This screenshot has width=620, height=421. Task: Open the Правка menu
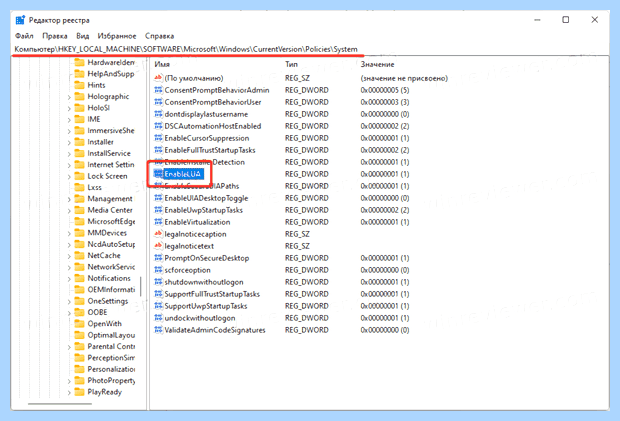click(x=55, y=36)
